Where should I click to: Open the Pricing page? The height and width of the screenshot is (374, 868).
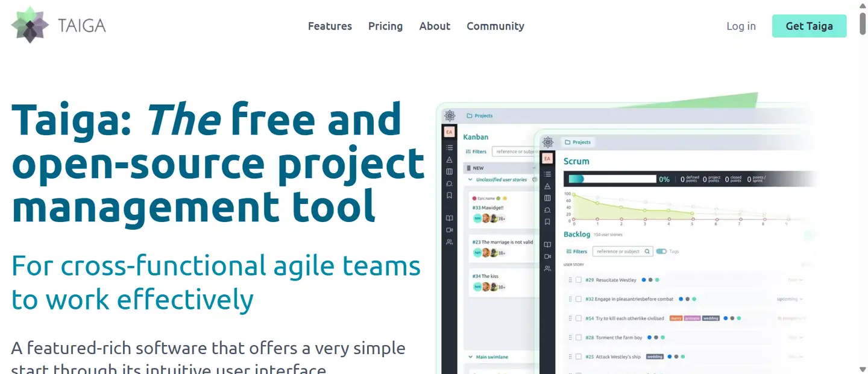[x=385, y=26]
